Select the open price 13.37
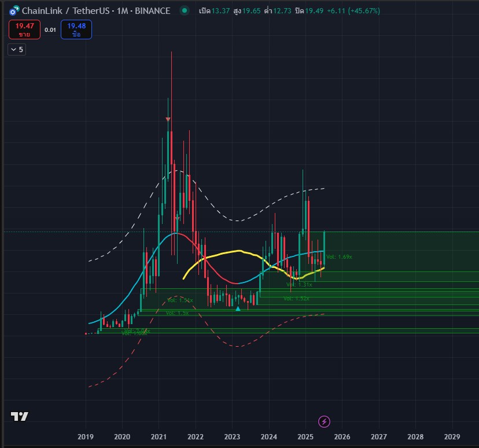Viewport: 479px width, 448px height. [x=220, y=11]
